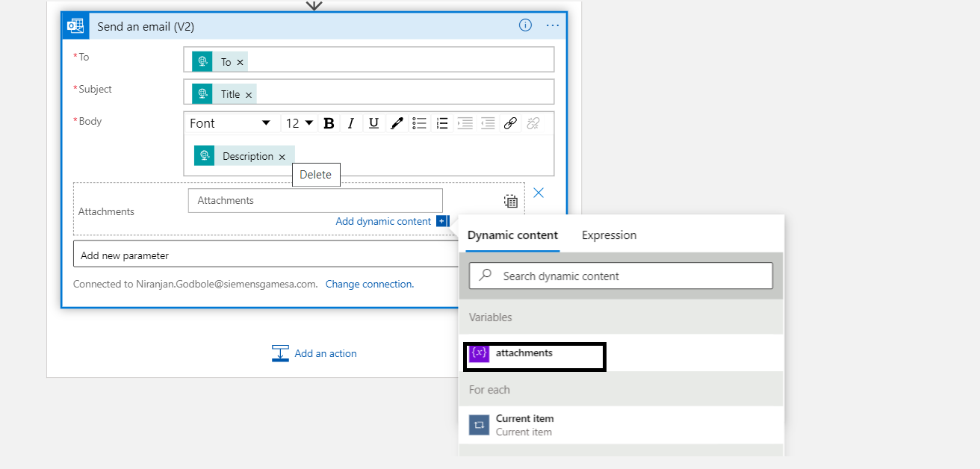The width and height of the screenshot is (980, 469).
Task: Toggle underline formatting in the Body field
Action: [x=373, y=122]
